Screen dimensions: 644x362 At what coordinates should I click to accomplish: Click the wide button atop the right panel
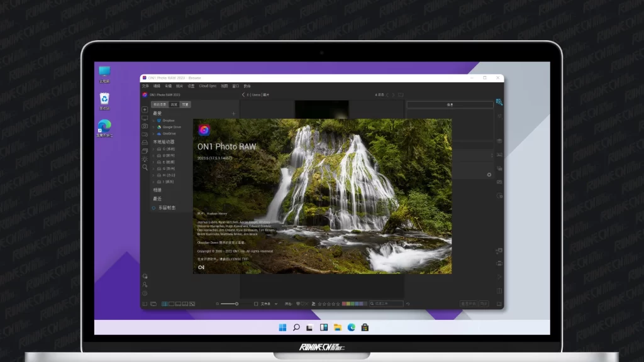pos(450,105)
